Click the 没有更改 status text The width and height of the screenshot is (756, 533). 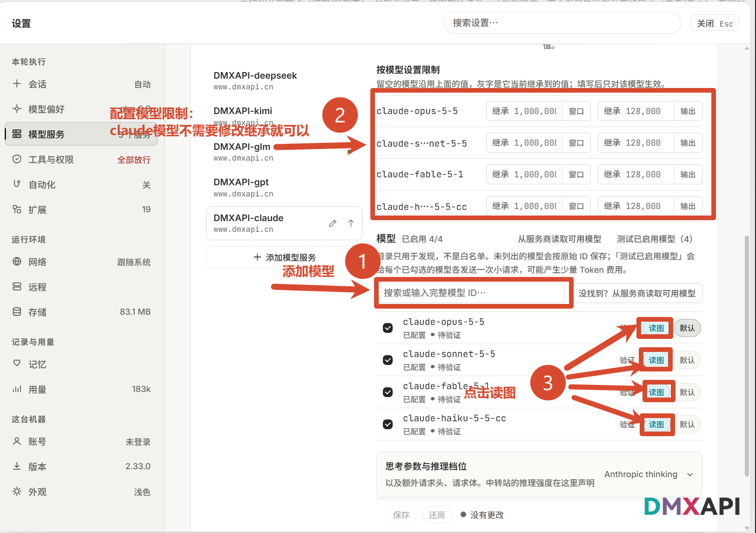(x=487, y=515)
